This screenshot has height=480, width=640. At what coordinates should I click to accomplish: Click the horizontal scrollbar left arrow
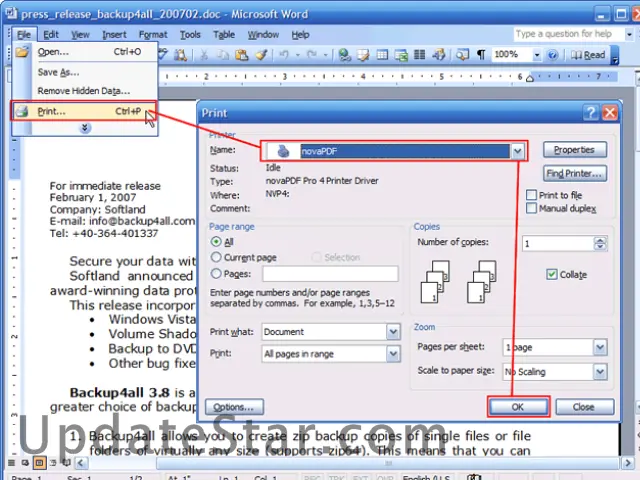point(81,463)
